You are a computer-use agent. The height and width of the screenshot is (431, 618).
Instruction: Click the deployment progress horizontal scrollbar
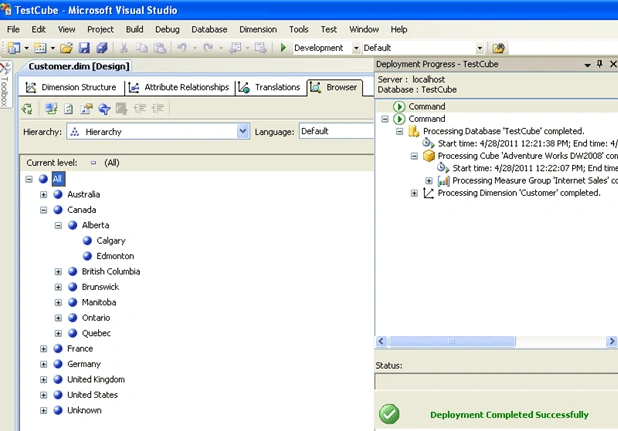(x=496, y=341)
